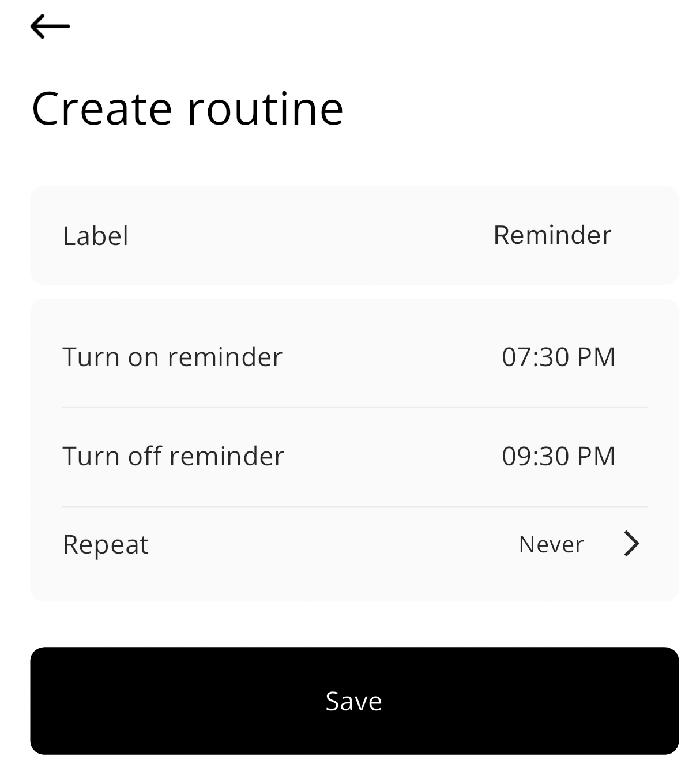Tap the Label field name
This screenshot has height=764, width=700.
[96, 236]
